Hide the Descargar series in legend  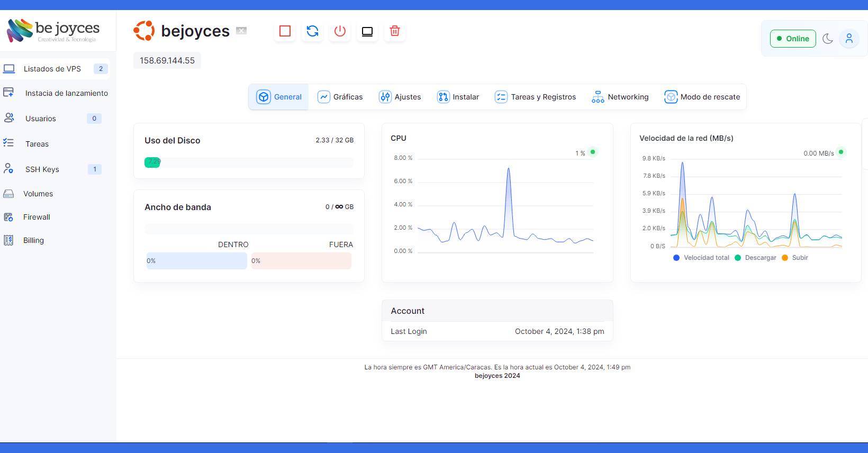coord(755,258)
